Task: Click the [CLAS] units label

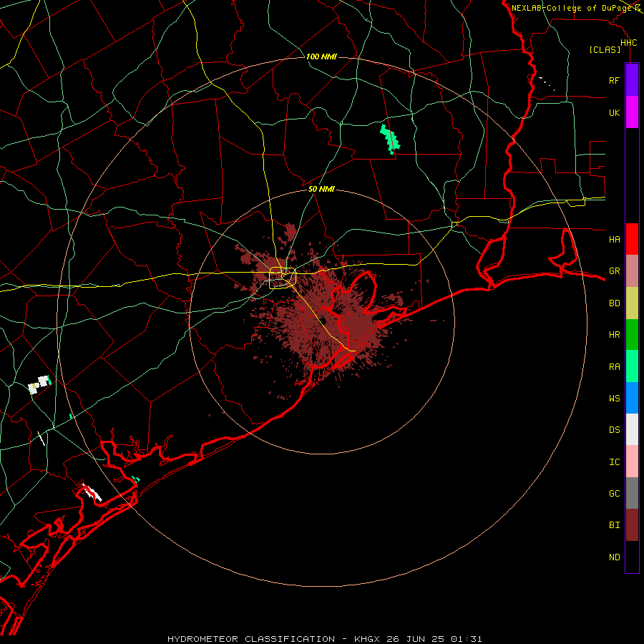Action: click(x=605, y=50)
